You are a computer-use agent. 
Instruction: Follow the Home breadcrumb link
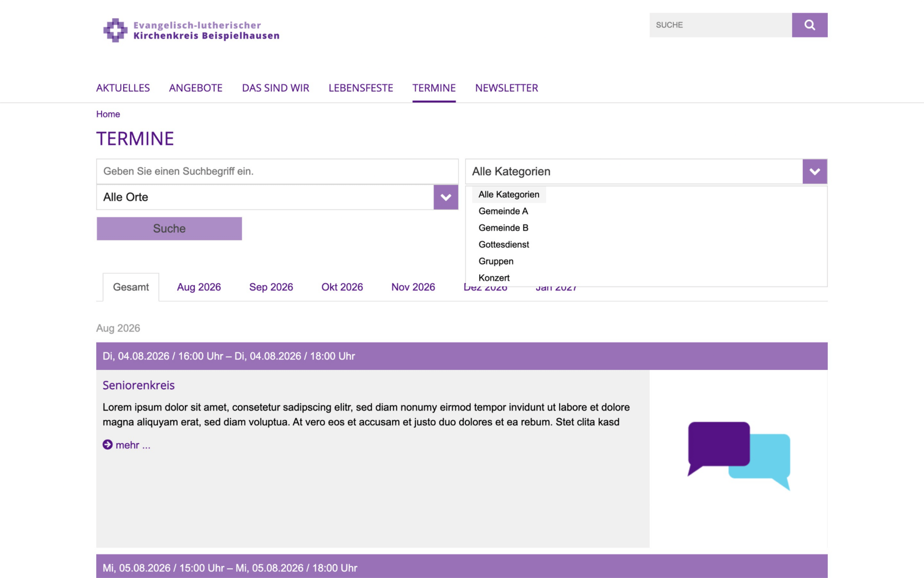108,114
